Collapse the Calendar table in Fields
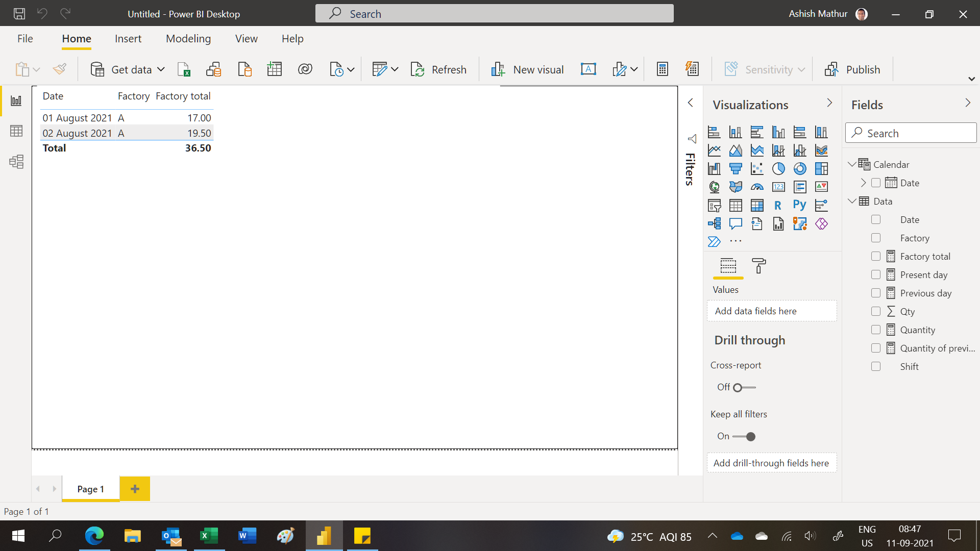980x551 pixels. tap(851, 164)
